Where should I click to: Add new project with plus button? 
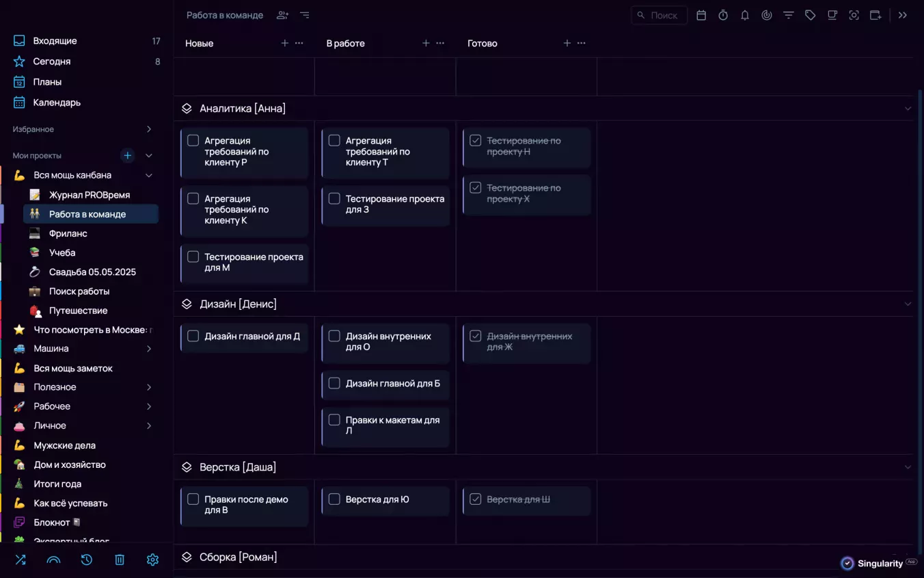[x=128, y=155]
